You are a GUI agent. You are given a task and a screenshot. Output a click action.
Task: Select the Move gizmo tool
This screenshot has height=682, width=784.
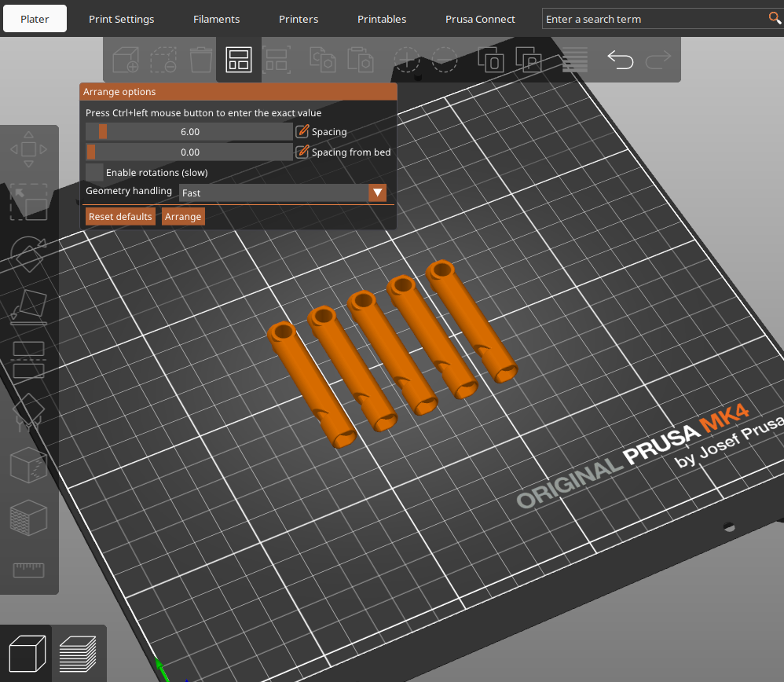(x=28, y=149)
